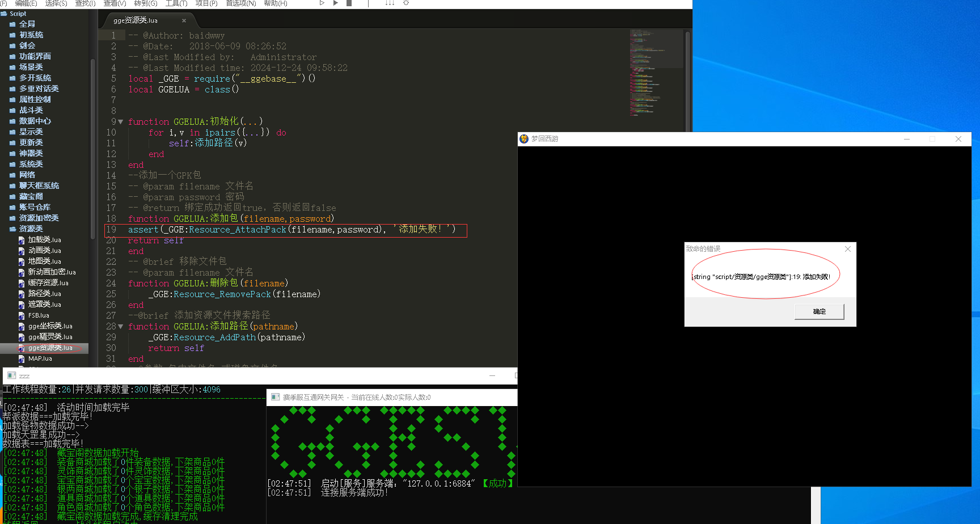Image resolution: width=980 pixels, height=524 pixels.
Task: Click the zzz console window icon
Action: coord(11,375)
